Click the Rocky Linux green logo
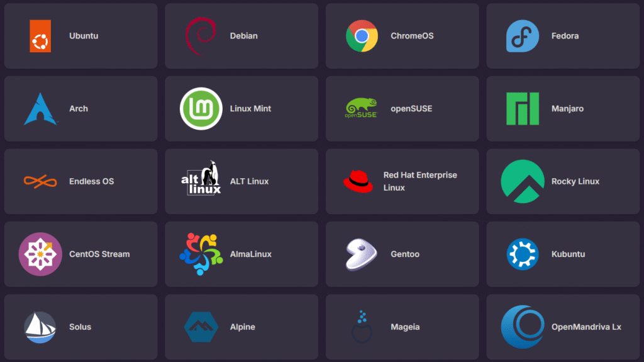This screenshot has height=362, width=644. pyautogui.click(x=523, y=181)
